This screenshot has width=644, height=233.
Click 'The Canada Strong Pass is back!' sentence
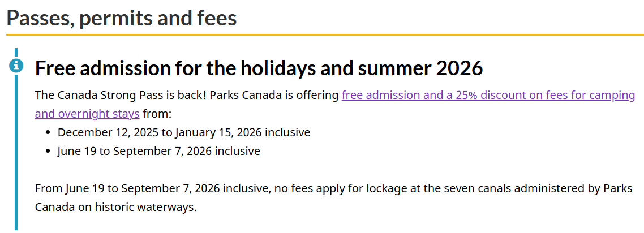pos(120,95)
